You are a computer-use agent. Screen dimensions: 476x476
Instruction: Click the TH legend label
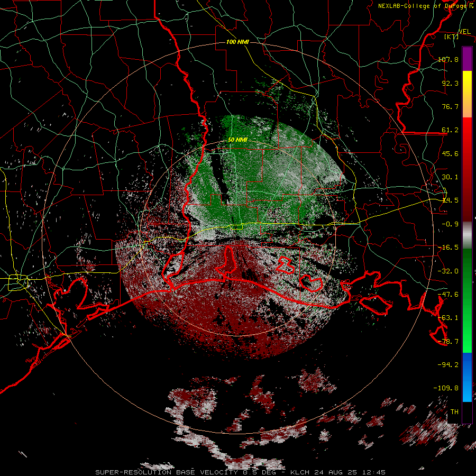[x=454, y=412]
